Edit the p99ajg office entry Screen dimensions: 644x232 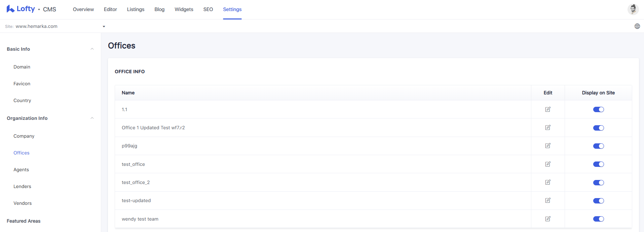(548, 146)
